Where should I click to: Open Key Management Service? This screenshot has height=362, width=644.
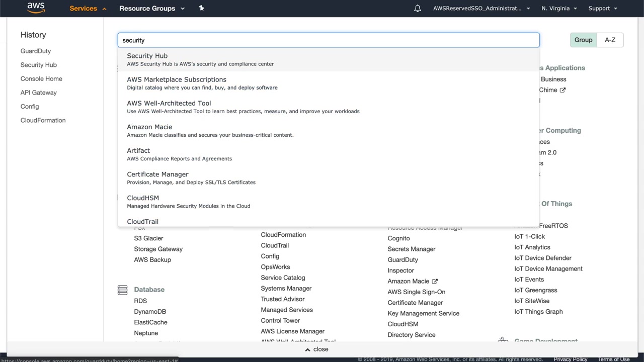423,313
